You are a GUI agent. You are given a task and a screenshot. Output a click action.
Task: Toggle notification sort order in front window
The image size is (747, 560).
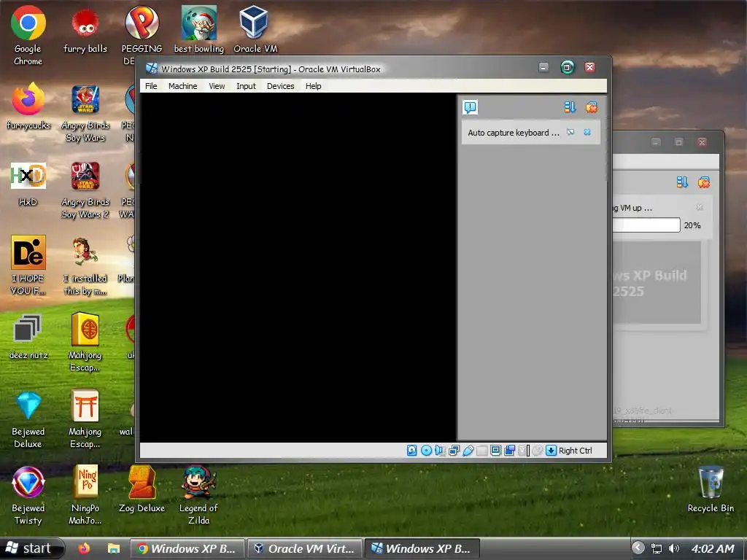pos(570,107)
